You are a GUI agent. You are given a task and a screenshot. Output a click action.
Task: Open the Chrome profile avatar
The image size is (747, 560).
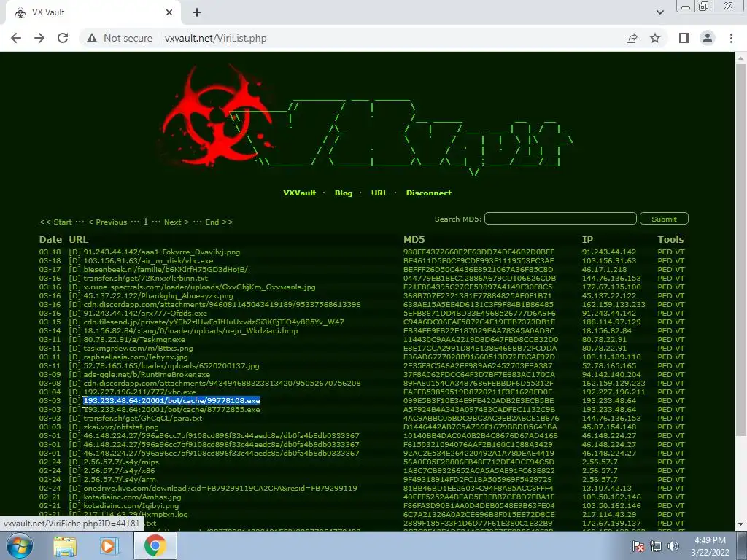point(708,38)
